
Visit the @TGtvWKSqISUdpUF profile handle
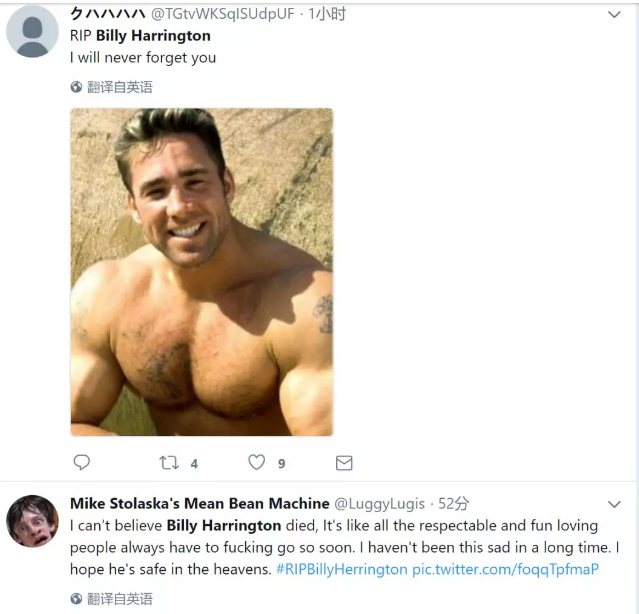coord(223,14)
